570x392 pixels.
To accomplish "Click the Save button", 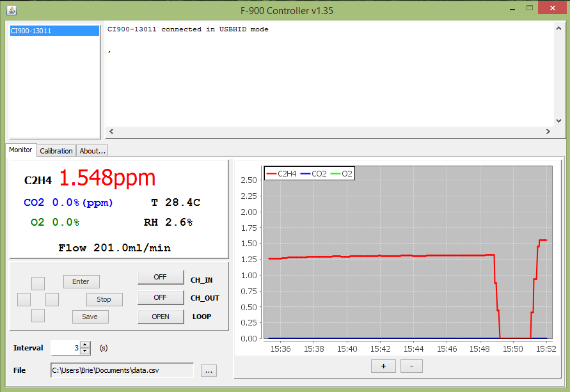I will coord(90,317).
